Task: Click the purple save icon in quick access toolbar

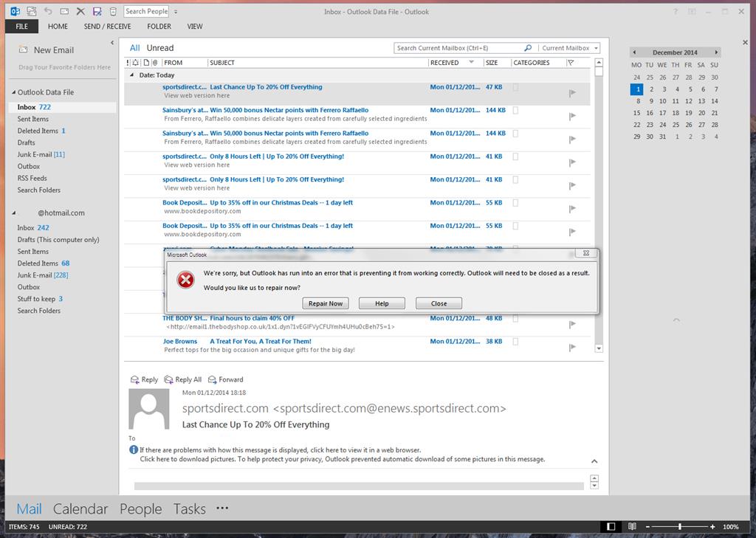Action: [x=97, y=11]
